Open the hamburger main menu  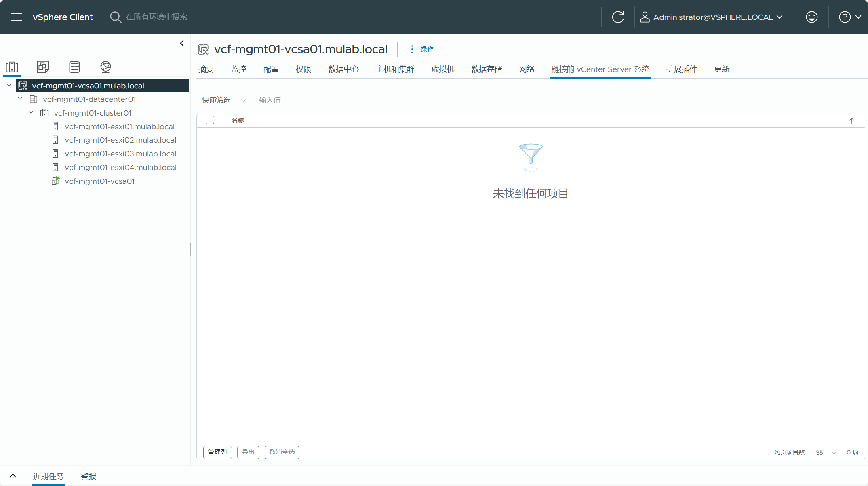coord(17,17)
